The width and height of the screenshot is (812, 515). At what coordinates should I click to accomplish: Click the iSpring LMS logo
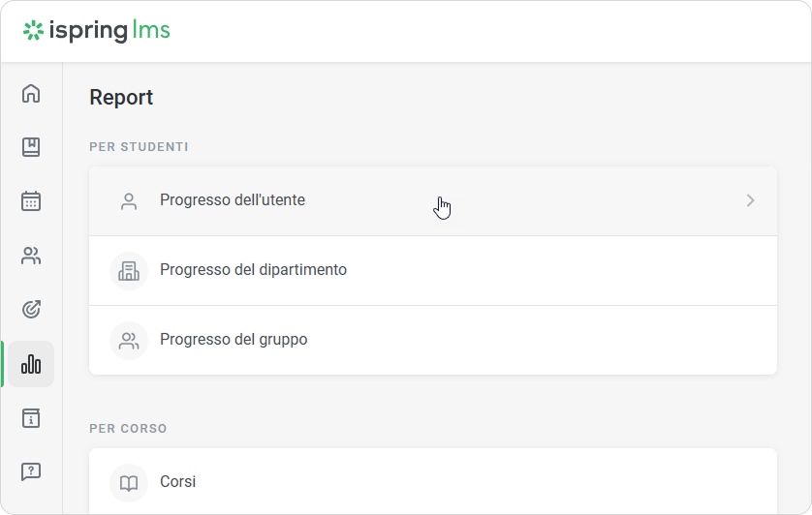[97, 31]
